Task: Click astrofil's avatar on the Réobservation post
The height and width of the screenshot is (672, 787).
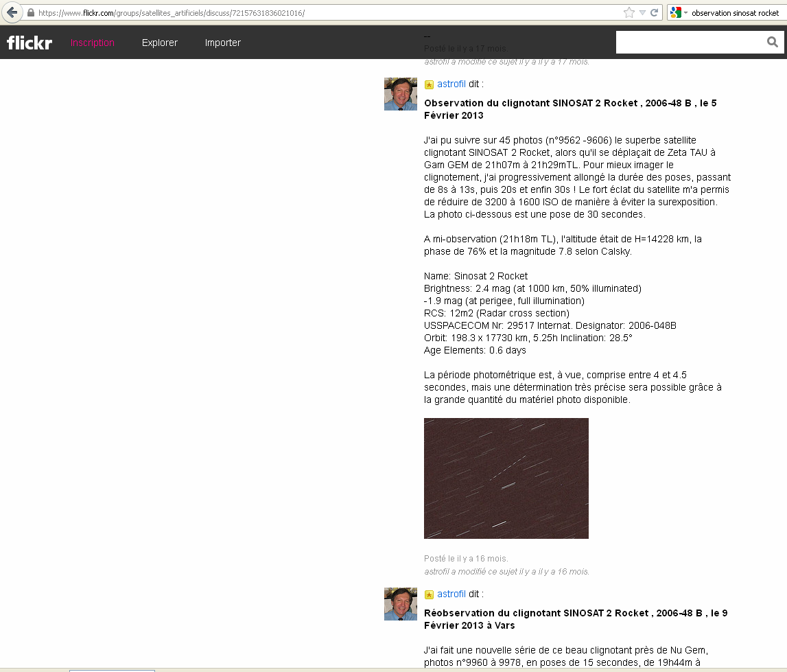Action: click(400, 604)
